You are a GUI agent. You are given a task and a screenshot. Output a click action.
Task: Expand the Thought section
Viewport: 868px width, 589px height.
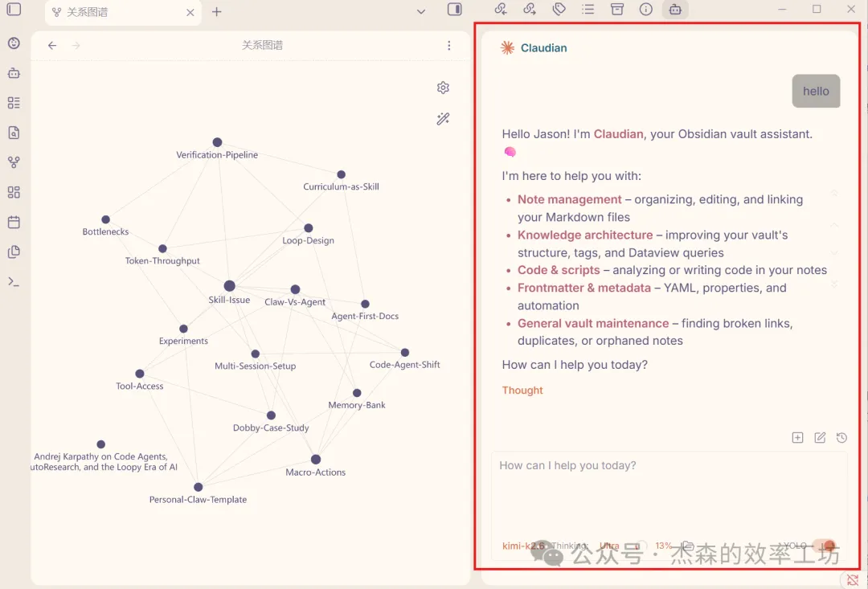522,391
